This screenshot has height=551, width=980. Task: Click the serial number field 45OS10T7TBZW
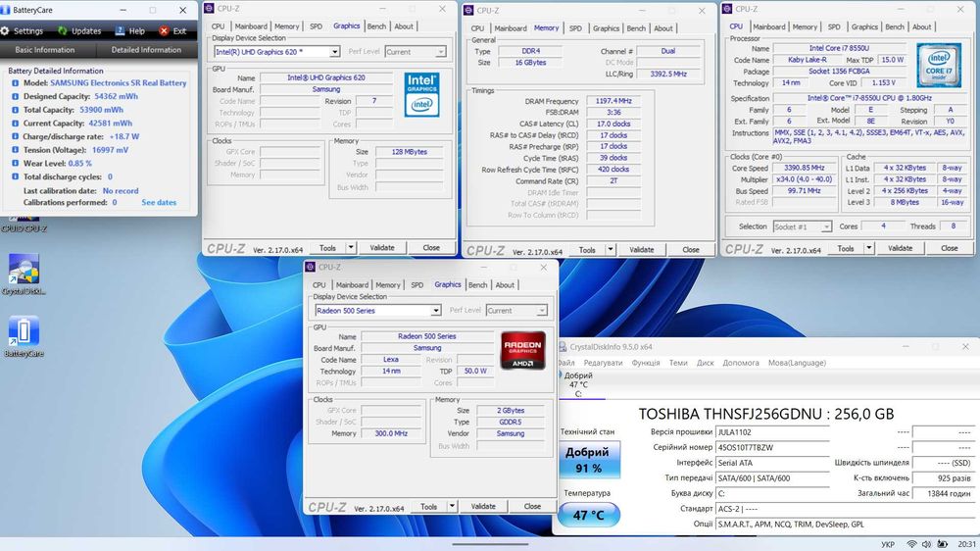click(772, 448)
